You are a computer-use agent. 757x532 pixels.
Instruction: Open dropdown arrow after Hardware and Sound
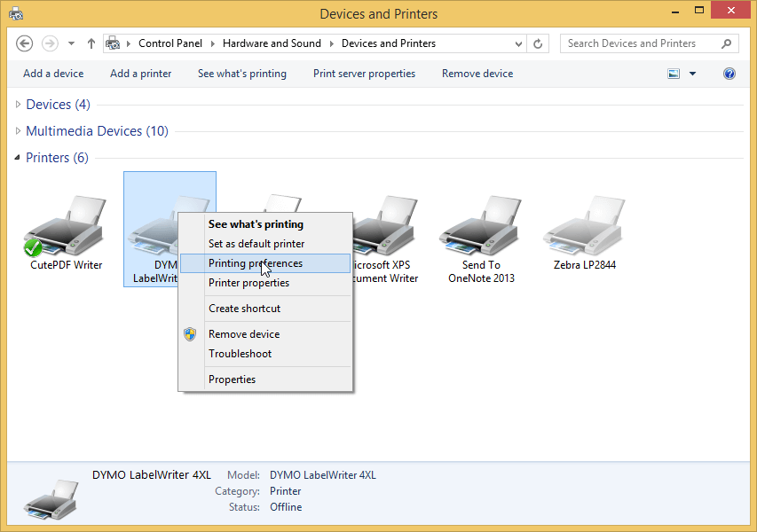(332, 43)
